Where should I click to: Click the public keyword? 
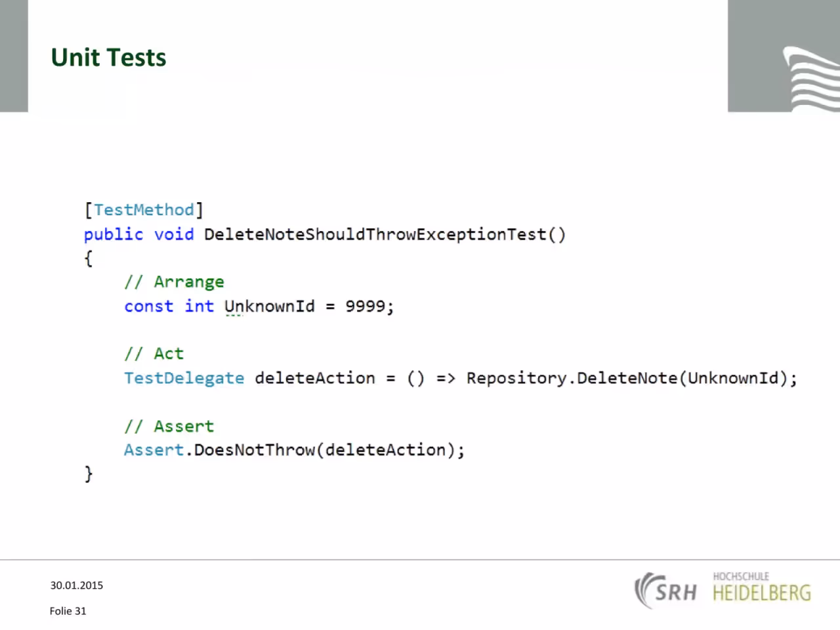click(114, 234)
